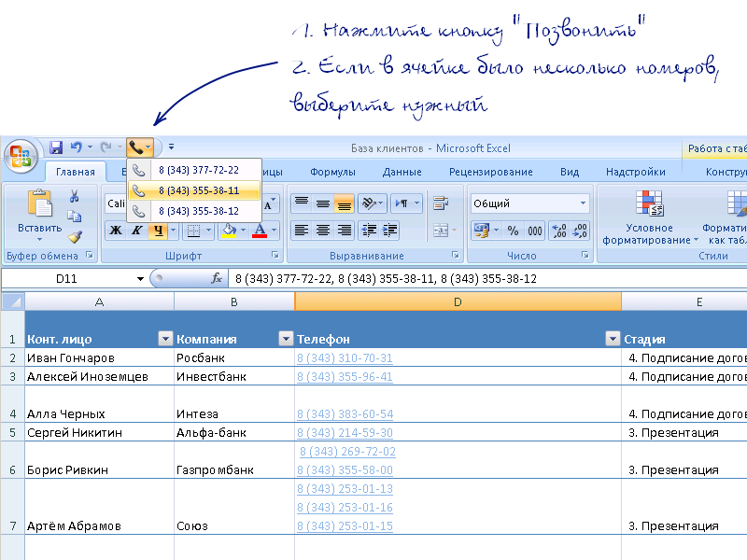Click the merge and center cells icon
747x560 pixels.
pos(441,231)
